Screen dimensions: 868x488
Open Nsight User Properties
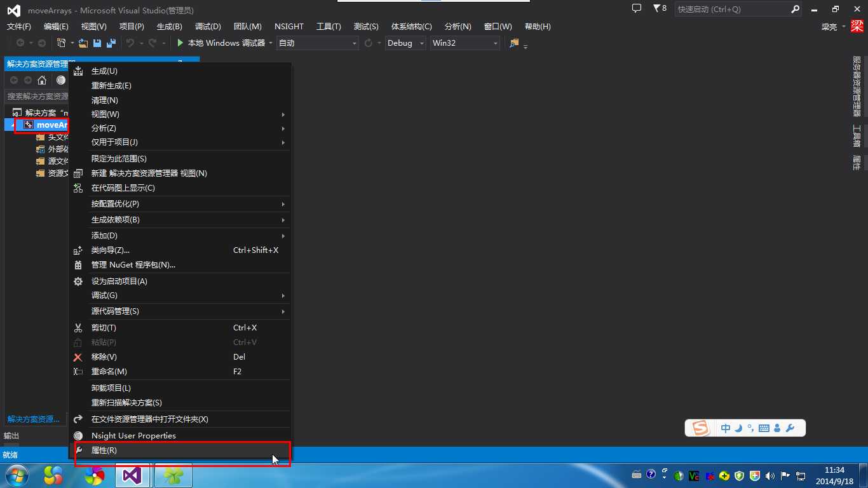coord(180,436)
